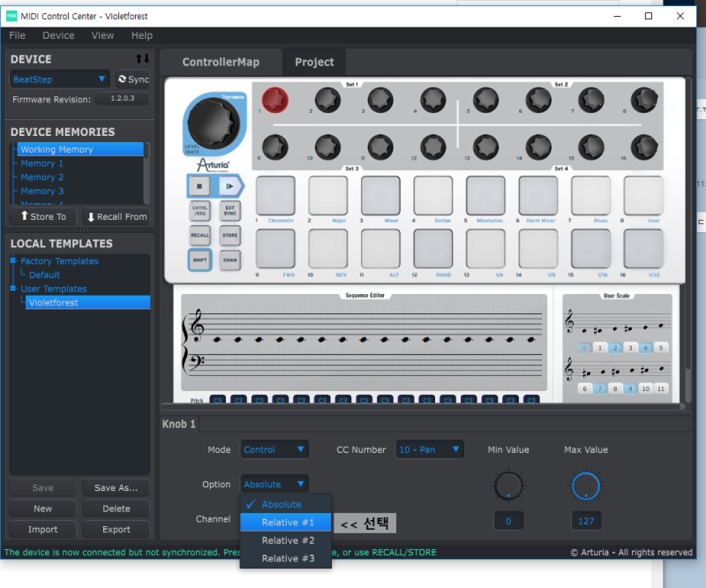The width and height of the screenshot is (706, 588).
Task: Click the Min Value knob
Action: coord(508,486)
